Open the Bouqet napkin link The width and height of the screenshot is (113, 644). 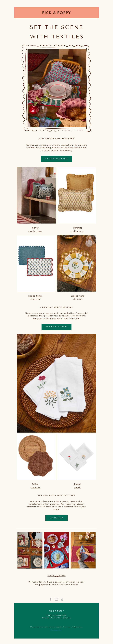click(78, 486)
